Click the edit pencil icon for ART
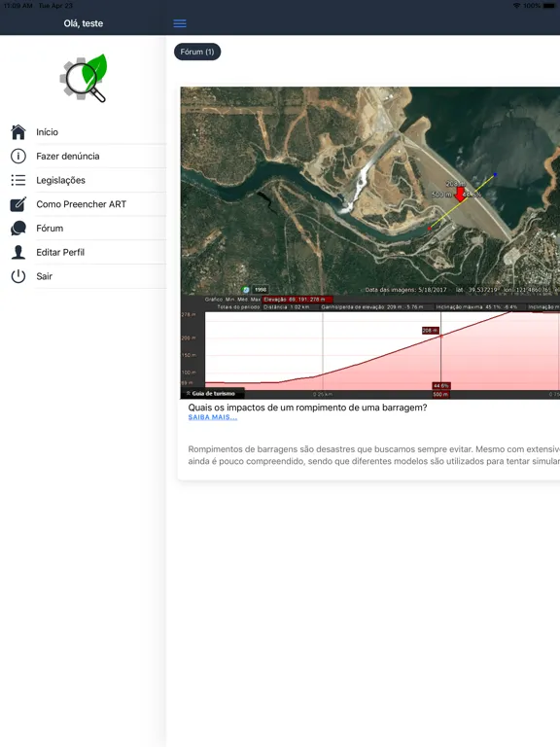The height and width of the screenshot is (747, 560). [18, 204]
